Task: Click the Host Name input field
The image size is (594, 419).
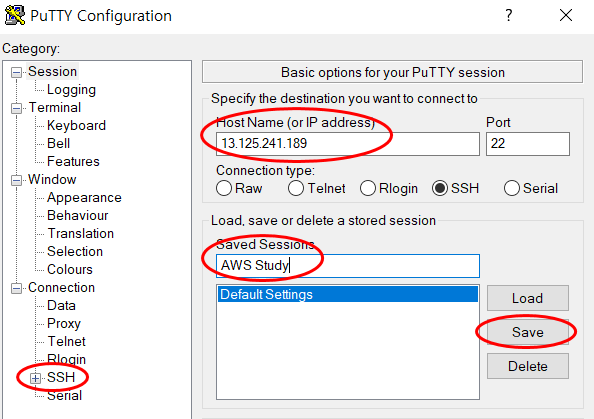Action: pos(348,144)
